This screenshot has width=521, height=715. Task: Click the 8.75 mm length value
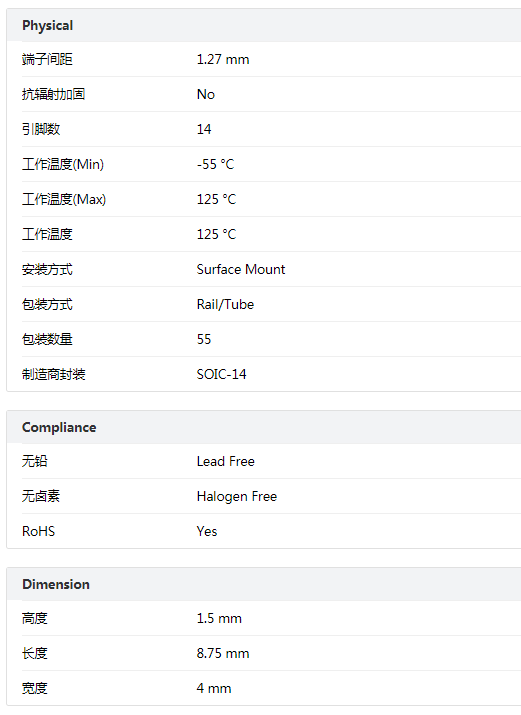pyautogui.click(x=223, y=653)
